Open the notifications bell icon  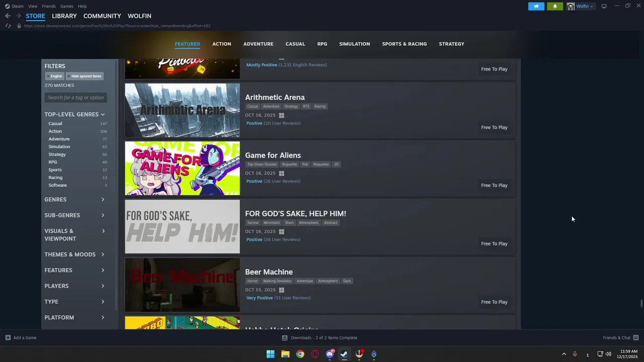tap(555, 6)
